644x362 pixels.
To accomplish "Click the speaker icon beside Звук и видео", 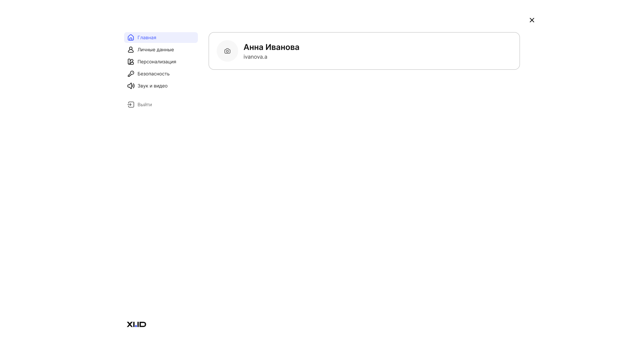I will point(131,86).
